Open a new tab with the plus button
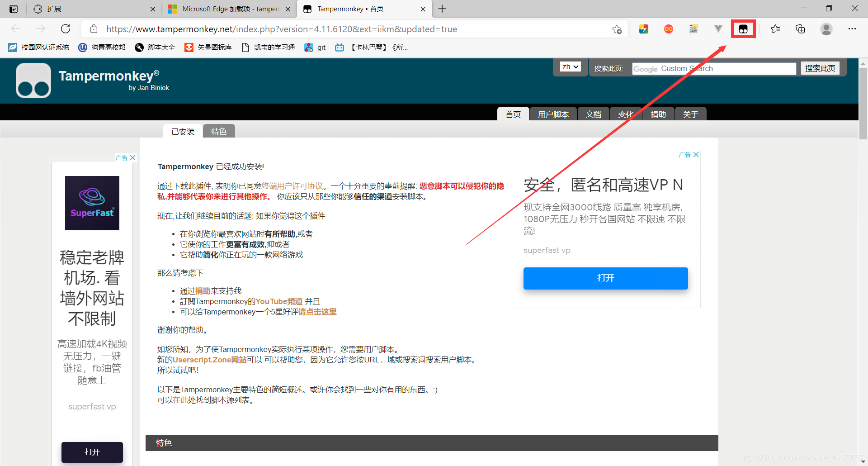Image resolution: width=868 pixels, height=466 pixels. (x=442, y=9)
